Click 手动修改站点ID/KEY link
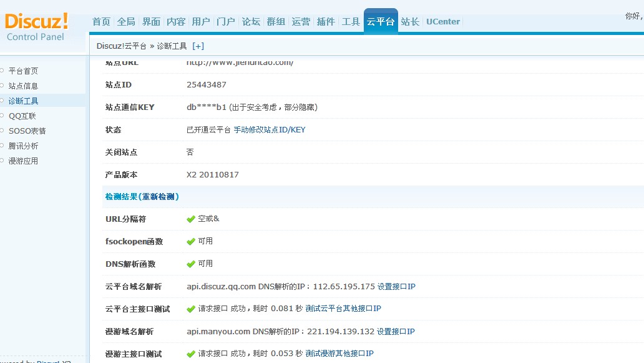644x363 pixels. point(270,130)
